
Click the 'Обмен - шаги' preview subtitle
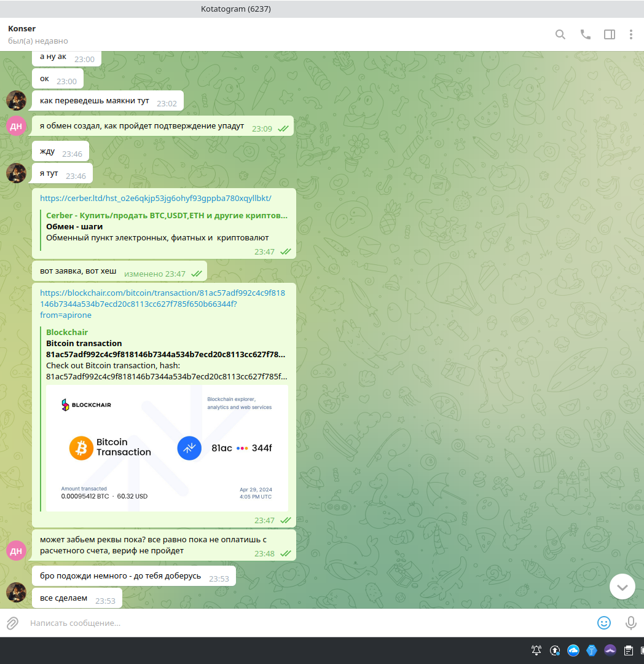[x=74, y=226]
